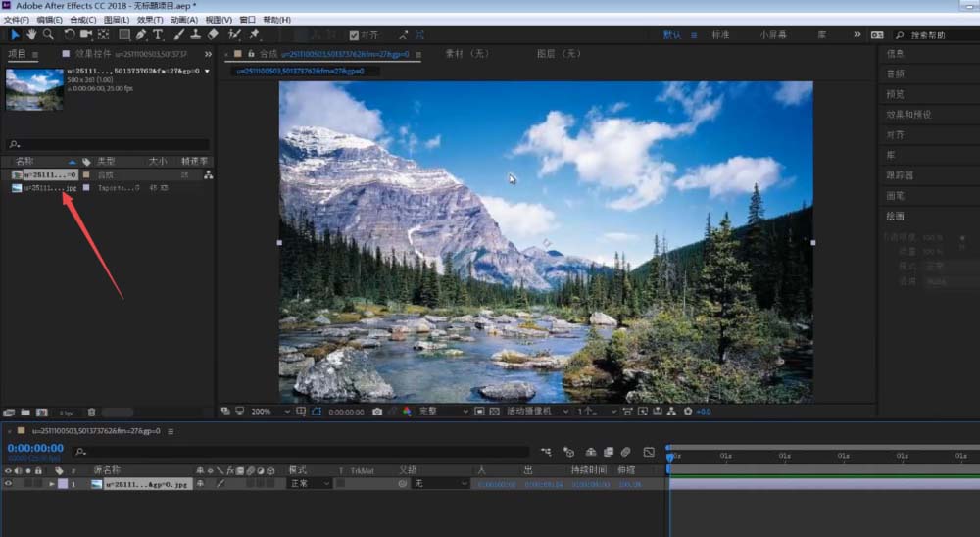The width and height of the screenshot is (980, 537).
Task: Toggle the 对齐 snapping checkbox
Action: pyautogui.click(x=355, y=34)
